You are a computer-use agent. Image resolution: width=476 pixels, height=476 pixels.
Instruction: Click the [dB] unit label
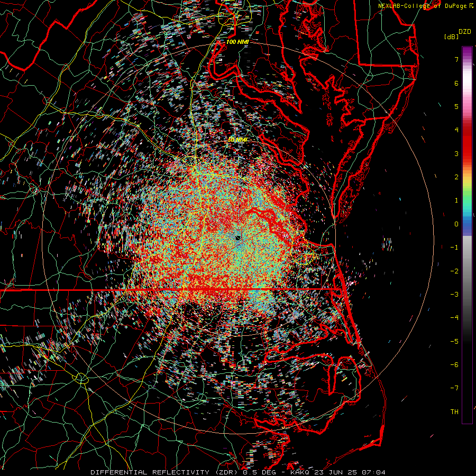[451, 36]
